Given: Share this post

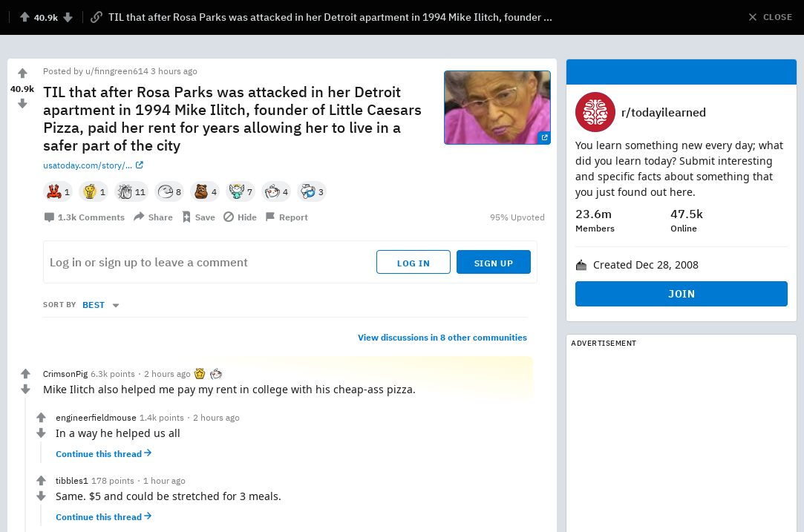Looking at the screenshot, I should (154, 217).
